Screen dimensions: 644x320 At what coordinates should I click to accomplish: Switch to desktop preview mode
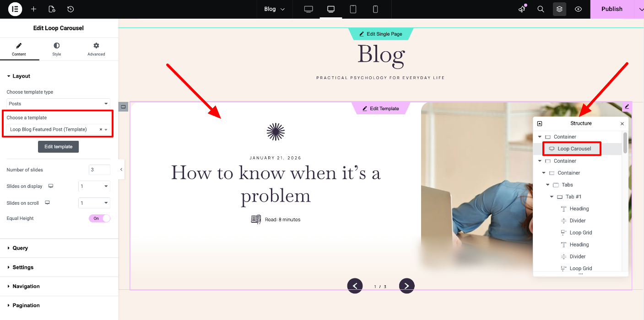click(x=308, y=9)
